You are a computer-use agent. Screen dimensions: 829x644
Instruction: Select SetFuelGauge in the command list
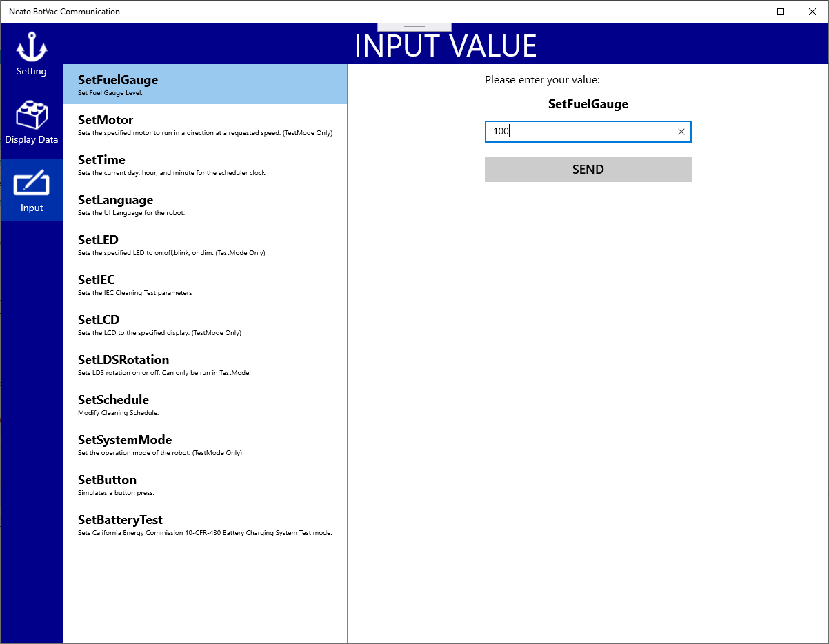[x=205, y=85]
